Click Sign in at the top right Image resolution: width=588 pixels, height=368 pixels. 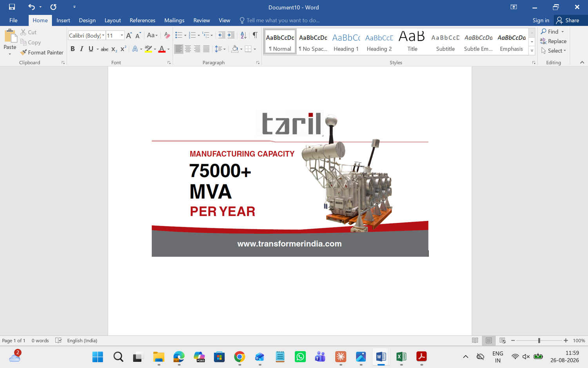[541, 20]
